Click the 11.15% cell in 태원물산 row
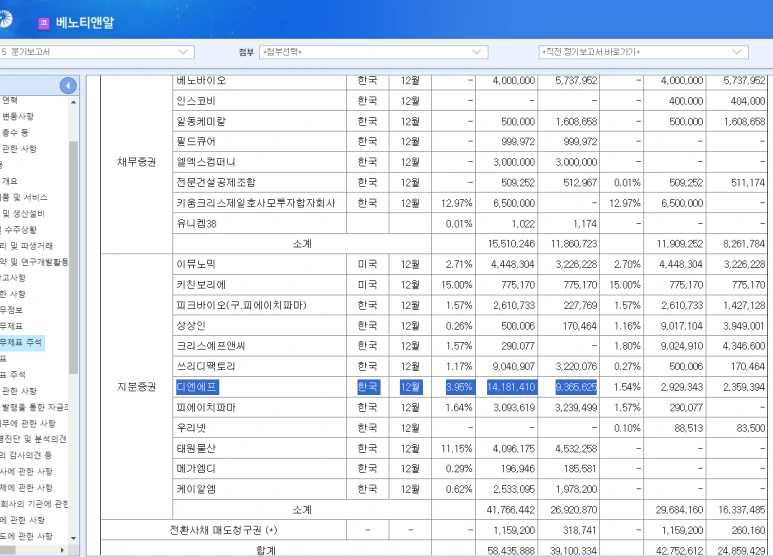Viewport: 773px width, 557px height. pos(457,449)
